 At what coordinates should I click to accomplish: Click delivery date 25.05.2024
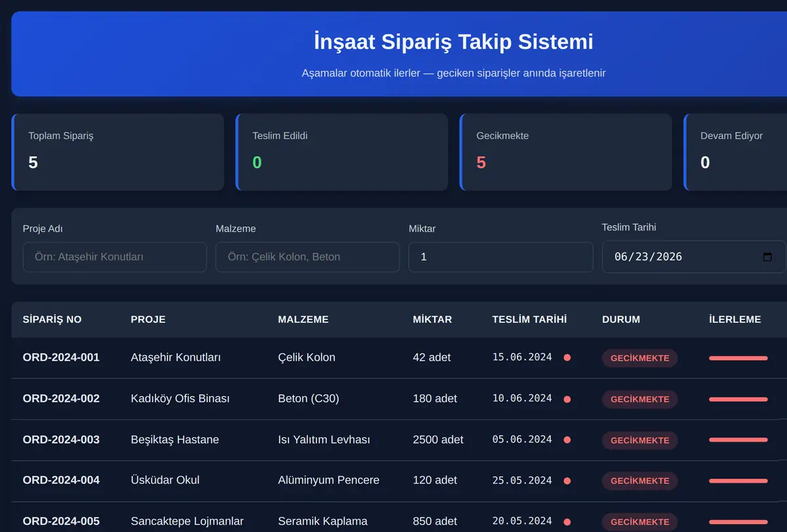(x=522, y=480)
